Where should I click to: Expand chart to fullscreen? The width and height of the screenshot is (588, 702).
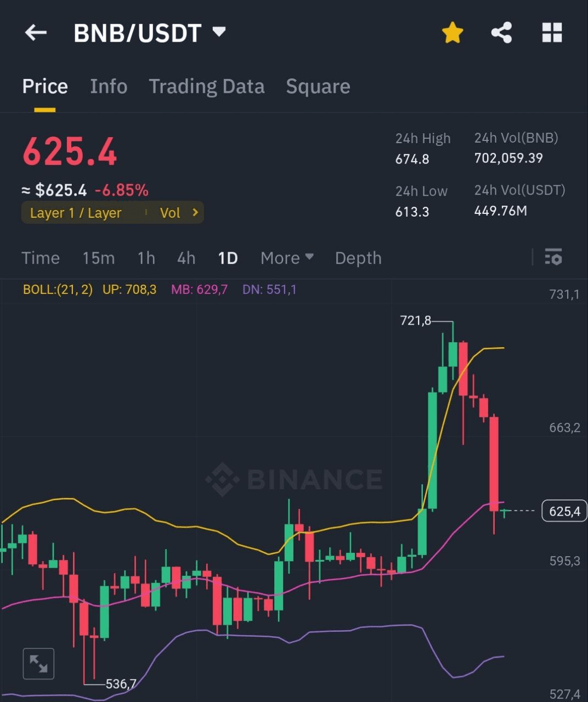[38, 664]
